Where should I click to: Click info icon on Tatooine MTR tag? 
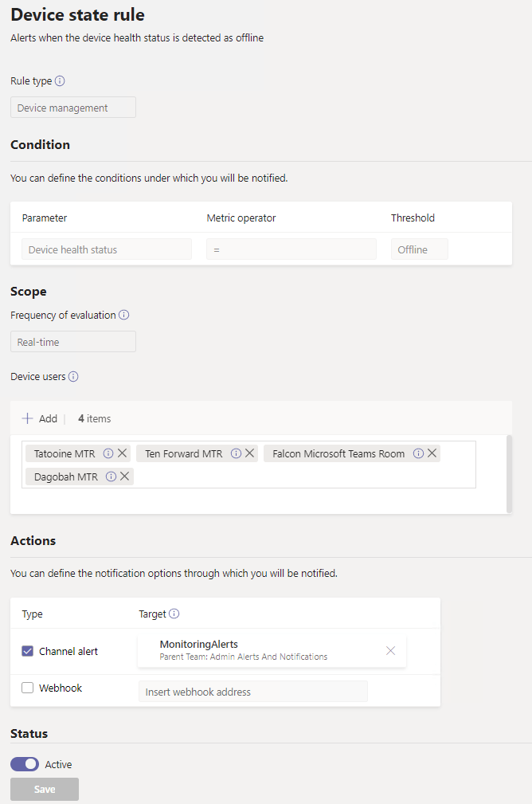coord(108,453)
